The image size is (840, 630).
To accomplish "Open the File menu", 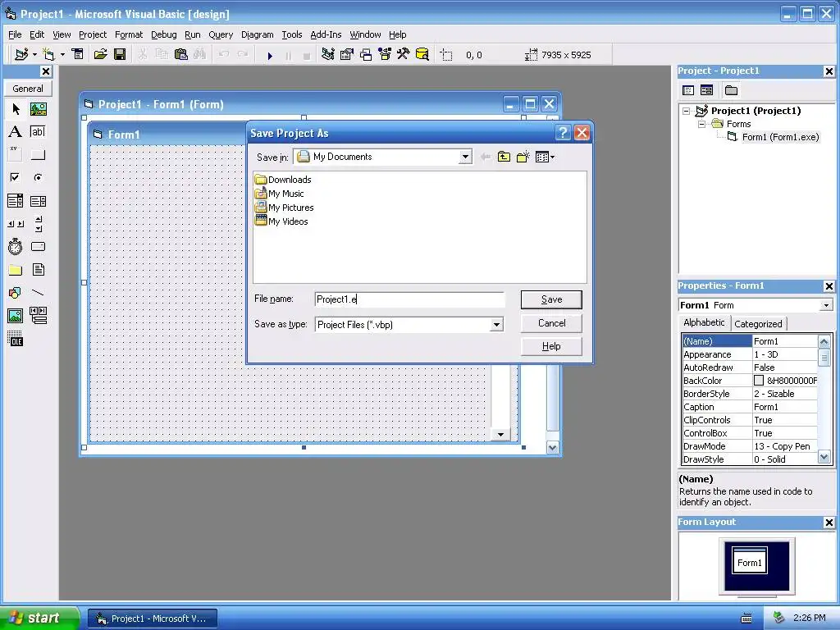I will (x=15, y=34).
